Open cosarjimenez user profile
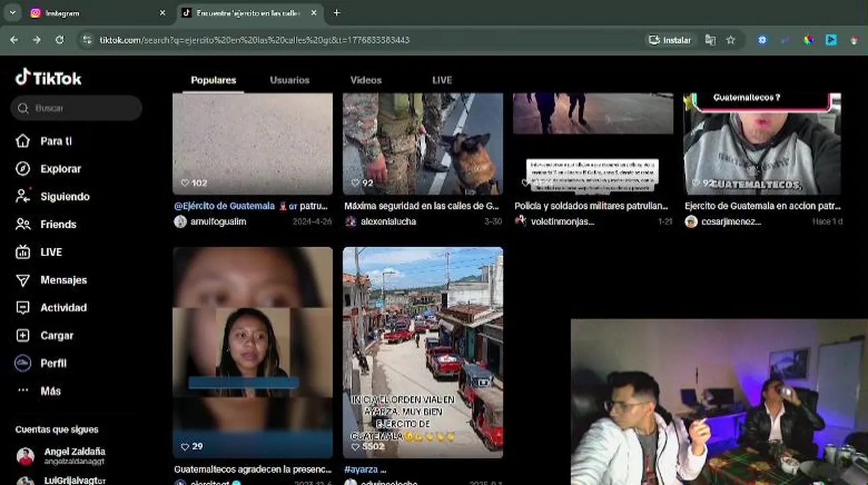This screenshot has height=485, width=868. tap(731, 222)
